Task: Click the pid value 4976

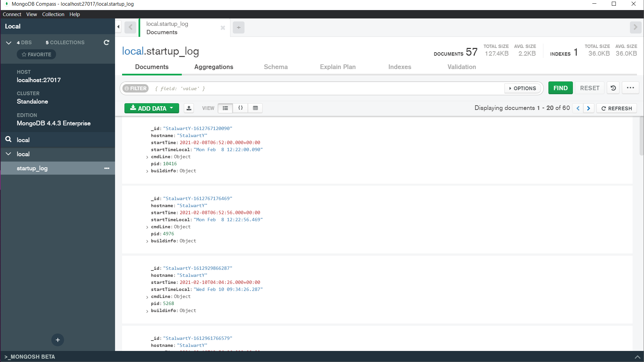Action: (168, 234)
